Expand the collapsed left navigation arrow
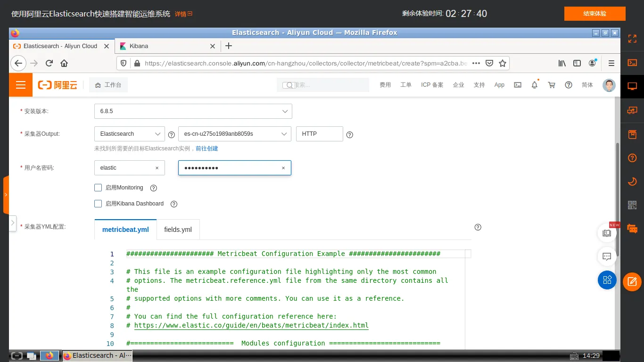Viewport: 644px width, 362px height. (x=13, y=223)
